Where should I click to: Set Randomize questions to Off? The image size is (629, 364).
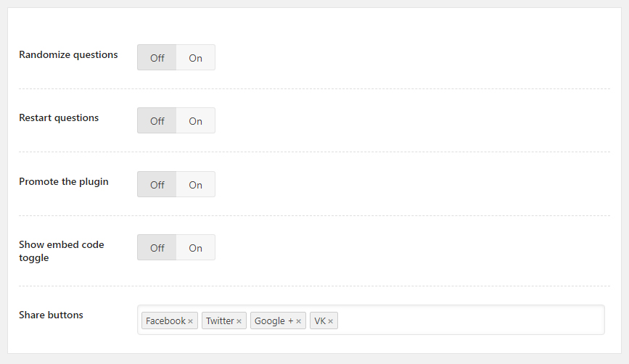pos(157,58)
